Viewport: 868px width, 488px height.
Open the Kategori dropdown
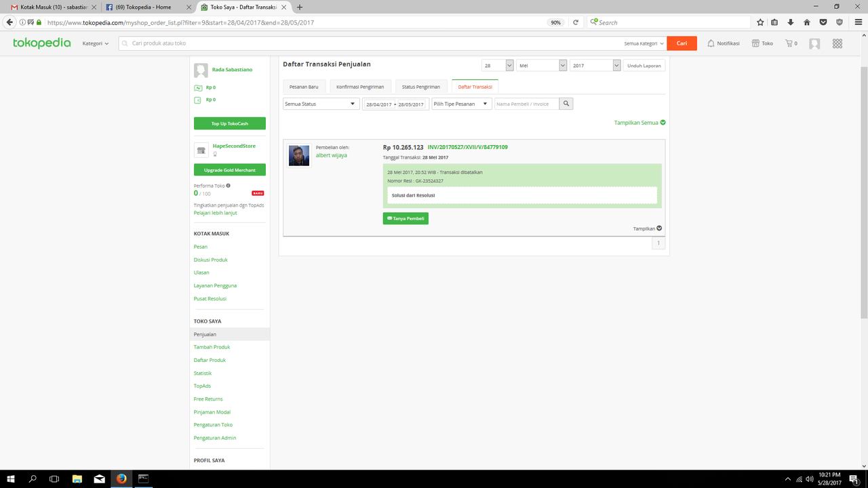tap(96, 43)
